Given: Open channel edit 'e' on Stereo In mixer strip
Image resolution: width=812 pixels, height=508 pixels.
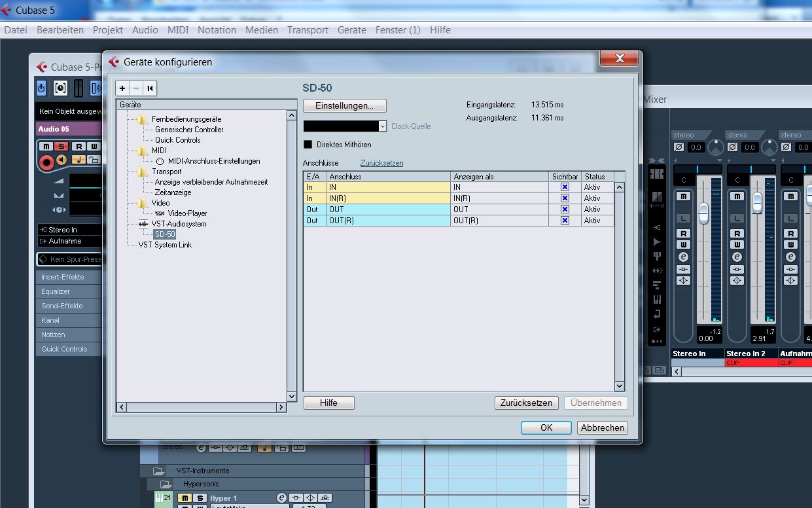Looking at the screenshot, I should point(684,257).
